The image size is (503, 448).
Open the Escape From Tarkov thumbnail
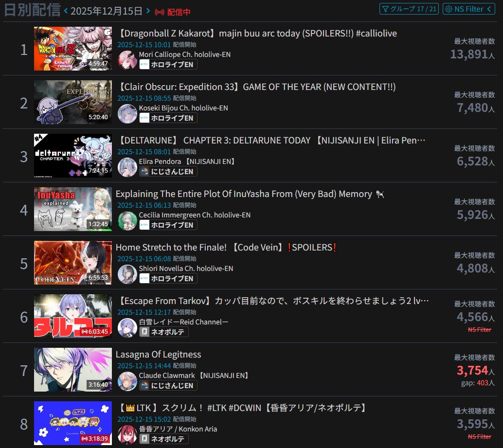73,316
